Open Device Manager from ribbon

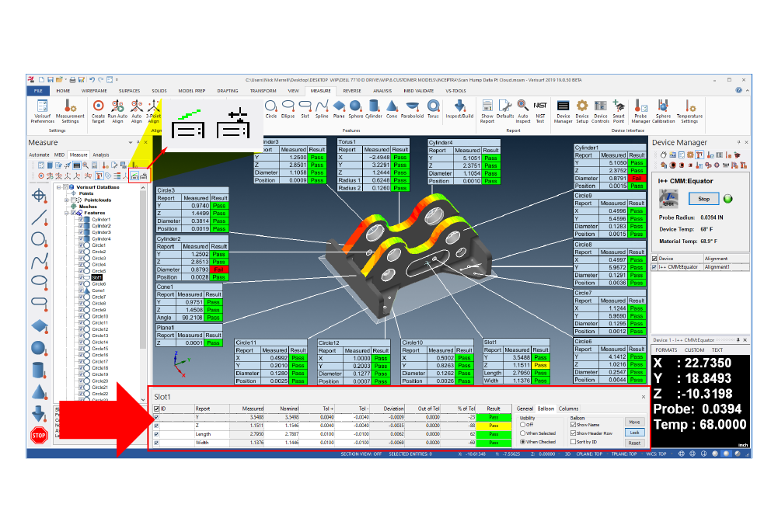[x=563, y=111]
